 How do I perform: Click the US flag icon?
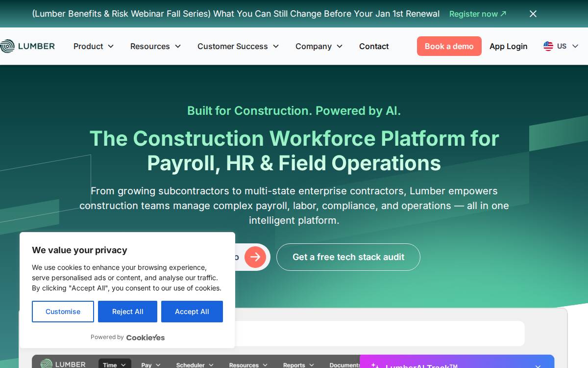548,46
